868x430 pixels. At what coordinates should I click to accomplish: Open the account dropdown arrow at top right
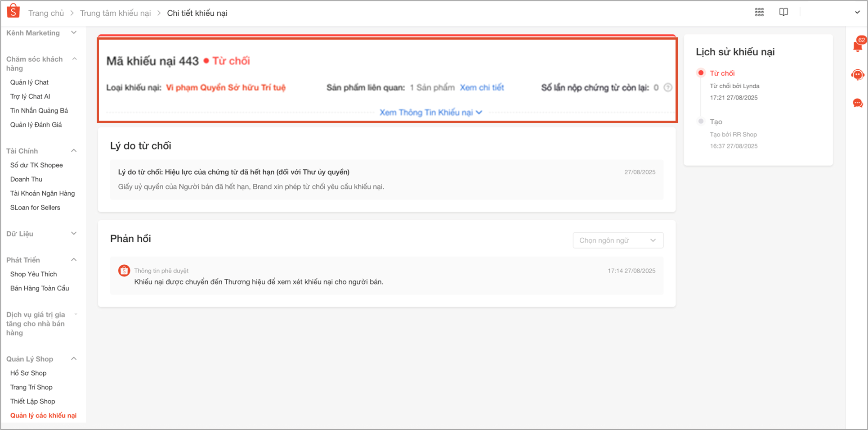point(857,13)
